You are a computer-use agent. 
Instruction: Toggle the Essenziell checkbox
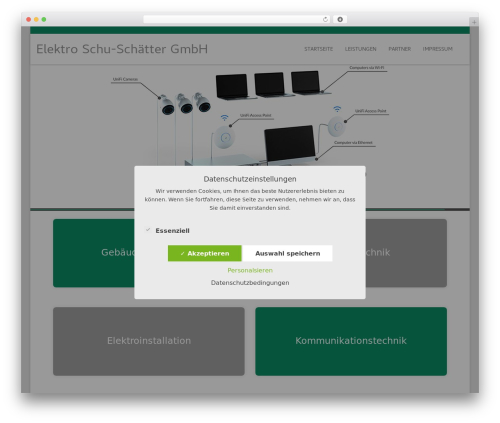click(148, 230)
